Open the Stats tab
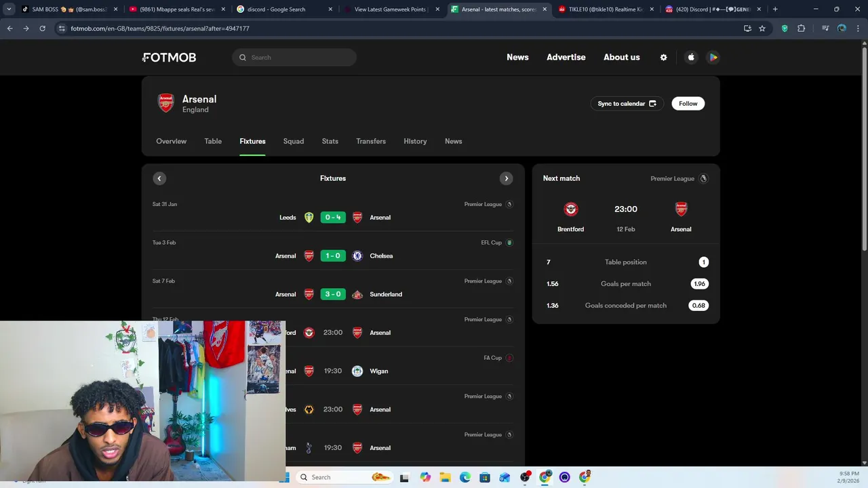This screenshot has width=868, height=488. 330,141
